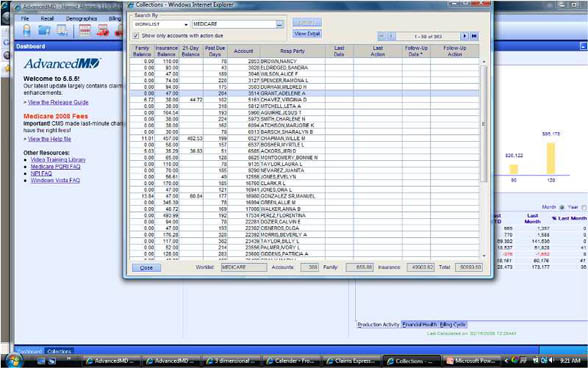Select the Year radio button
This screenshot has width=588, height=368.
(584, 207)
